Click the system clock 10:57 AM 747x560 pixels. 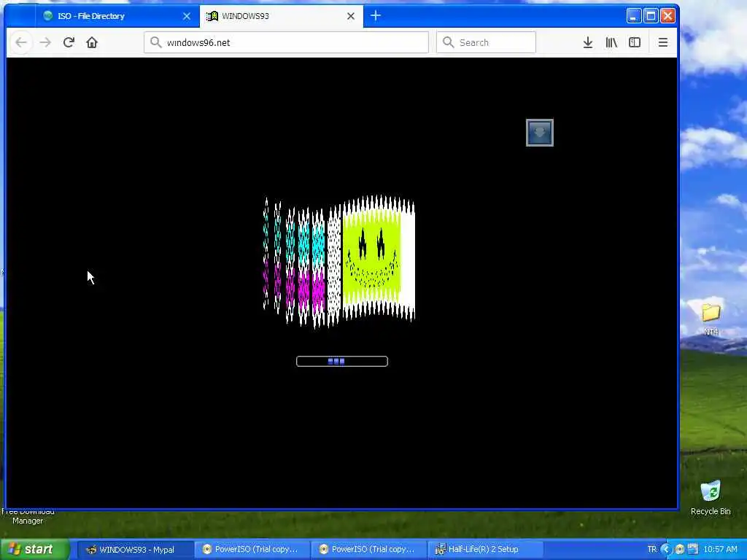click(720, 549)
